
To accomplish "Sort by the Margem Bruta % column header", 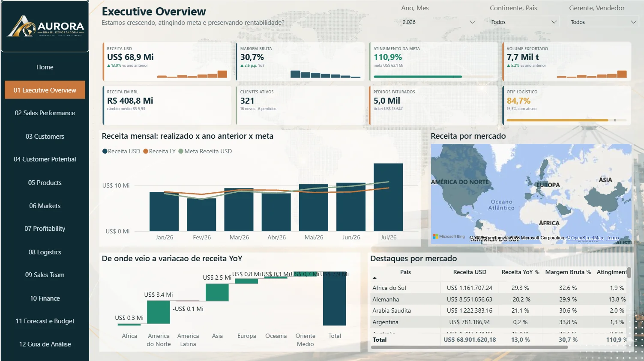I will (568, 272).
